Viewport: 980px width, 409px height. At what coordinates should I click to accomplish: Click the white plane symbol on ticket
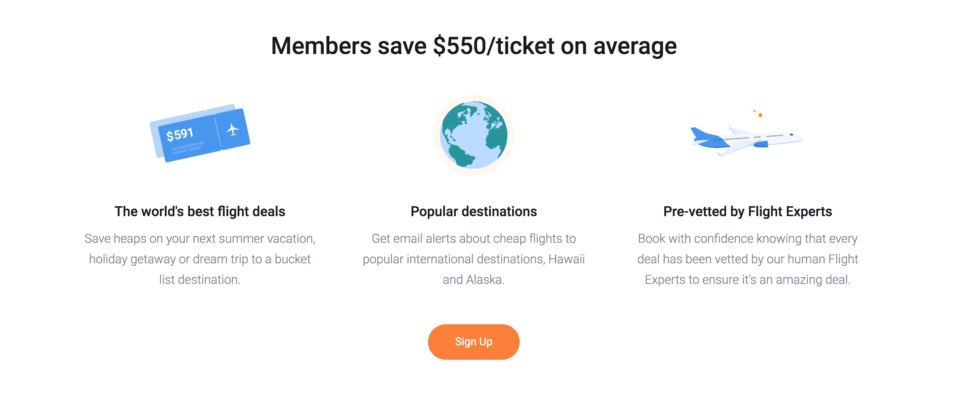pos(233,130)
